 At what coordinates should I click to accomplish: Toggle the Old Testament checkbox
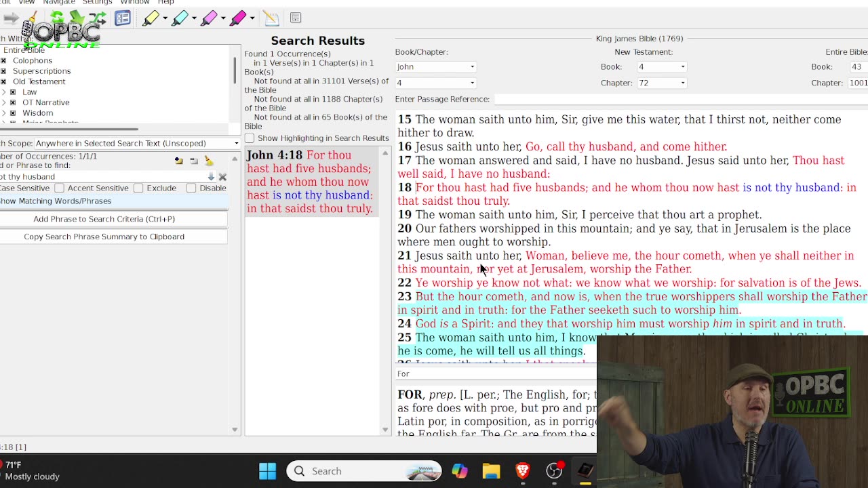(x=3, y=81)
